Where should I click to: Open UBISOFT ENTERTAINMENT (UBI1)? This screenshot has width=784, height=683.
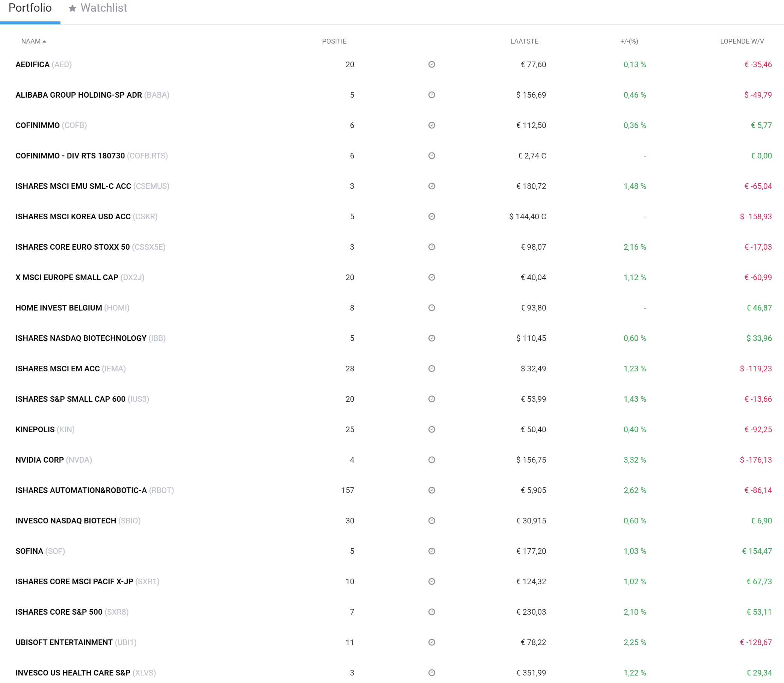(x=76, y=642)
